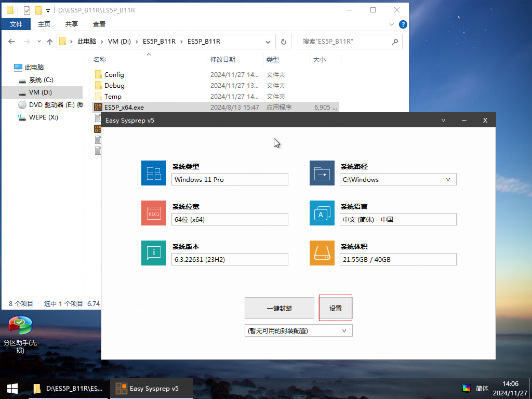Click the 系统位宽 red 0101 icon

[154, 213]
